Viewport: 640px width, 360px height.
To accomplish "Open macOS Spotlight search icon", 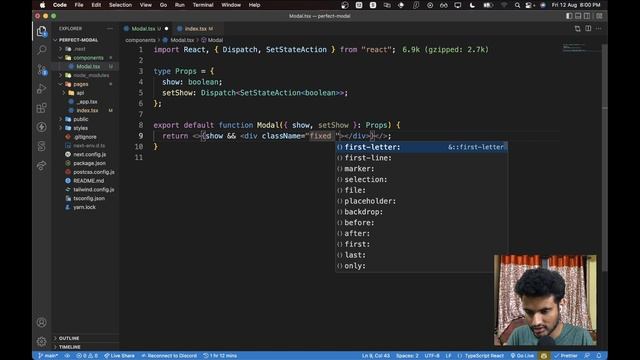I will click(x=517, y=5).
